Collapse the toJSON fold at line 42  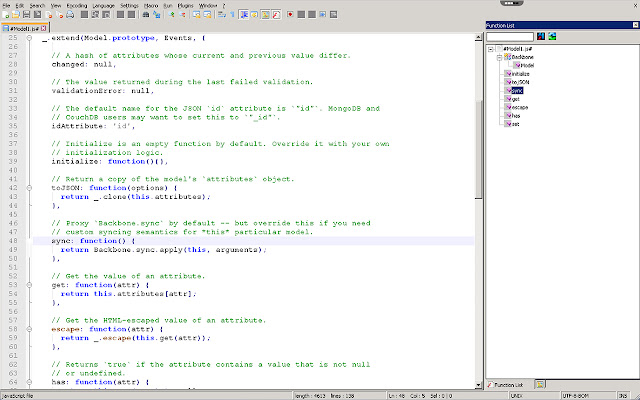pos(29,188)
